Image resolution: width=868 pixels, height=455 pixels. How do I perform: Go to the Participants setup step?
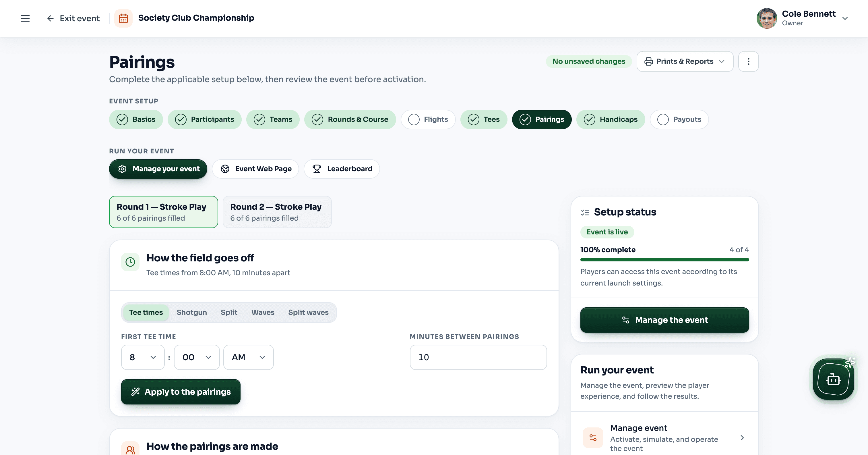[205, 119]
